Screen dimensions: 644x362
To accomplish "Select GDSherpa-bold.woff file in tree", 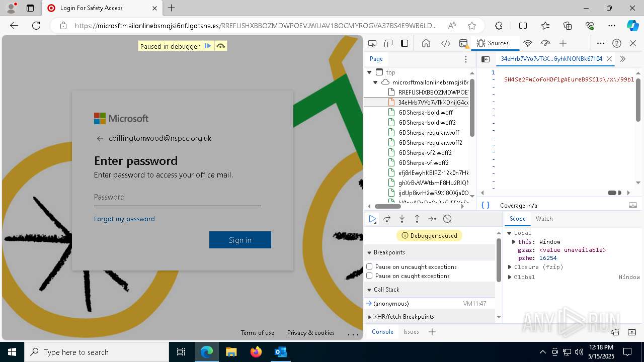I will click(426, 113).
